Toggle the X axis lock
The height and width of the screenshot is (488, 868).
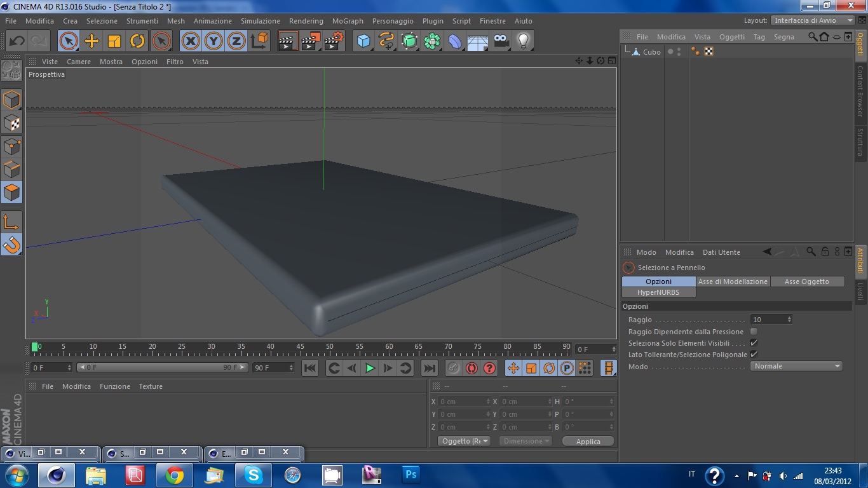pyautogui.click(x=190, y=41)
